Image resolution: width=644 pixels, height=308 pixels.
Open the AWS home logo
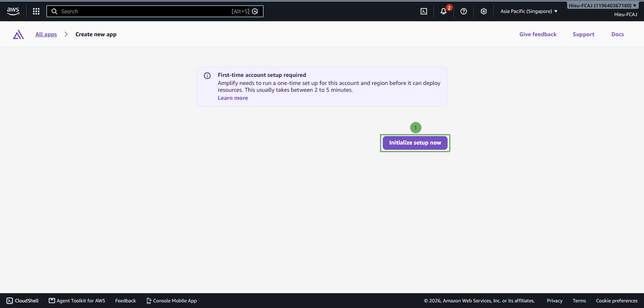[13, 11]
